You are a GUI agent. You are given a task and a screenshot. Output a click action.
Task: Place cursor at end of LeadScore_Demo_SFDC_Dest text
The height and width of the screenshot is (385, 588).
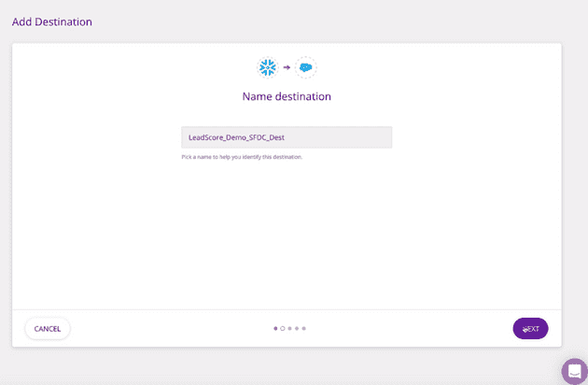tap(285, 137)
